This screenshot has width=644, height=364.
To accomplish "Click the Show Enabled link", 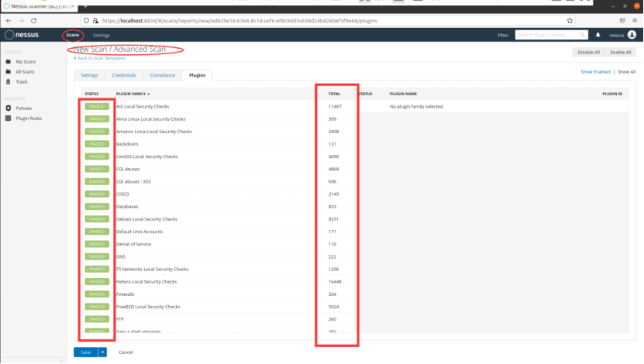I will click(x=595, y=72).
